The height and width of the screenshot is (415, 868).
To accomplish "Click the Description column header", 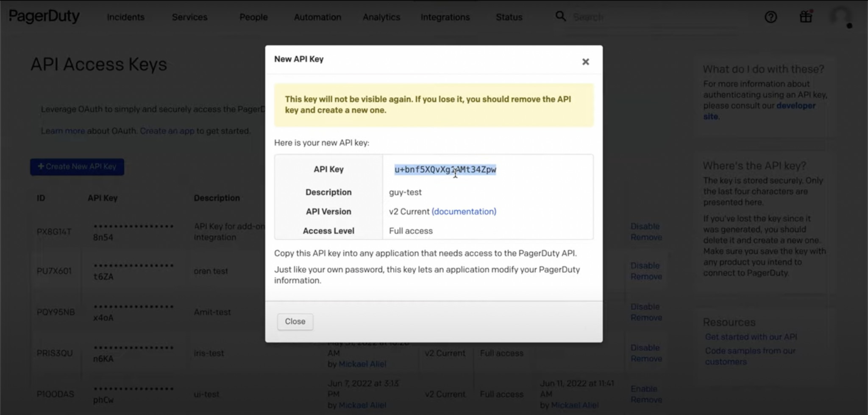I will [x=217, y=198].
